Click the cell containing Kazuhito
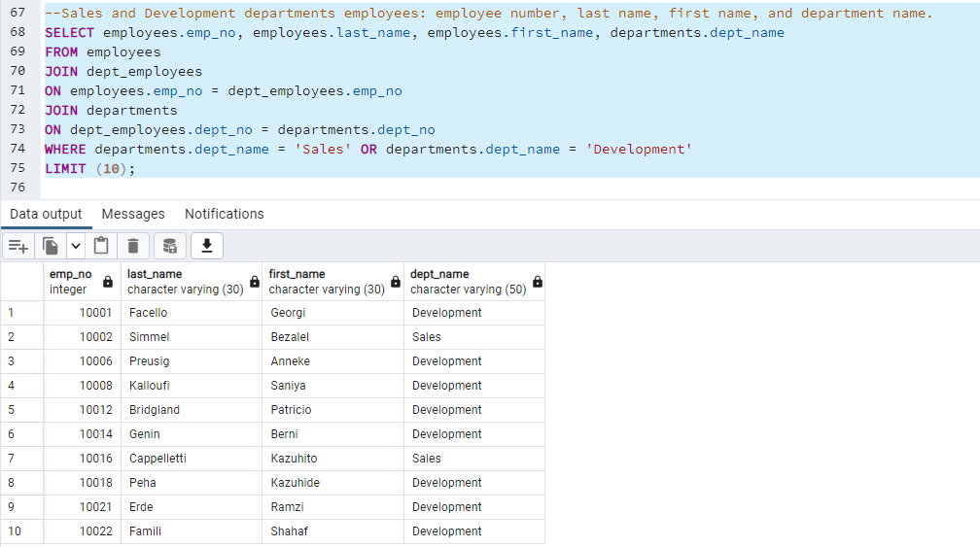 click(333, 459)
